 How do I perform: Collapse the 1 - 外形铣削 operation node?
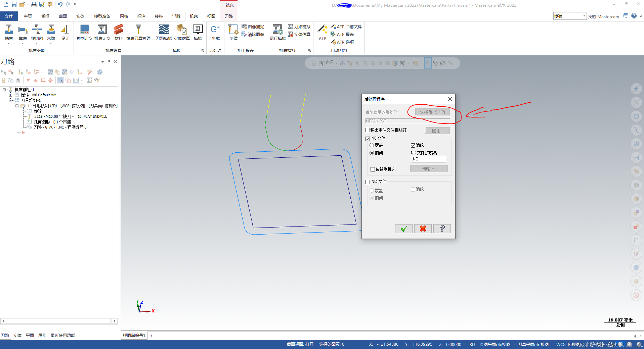[17, 106]
